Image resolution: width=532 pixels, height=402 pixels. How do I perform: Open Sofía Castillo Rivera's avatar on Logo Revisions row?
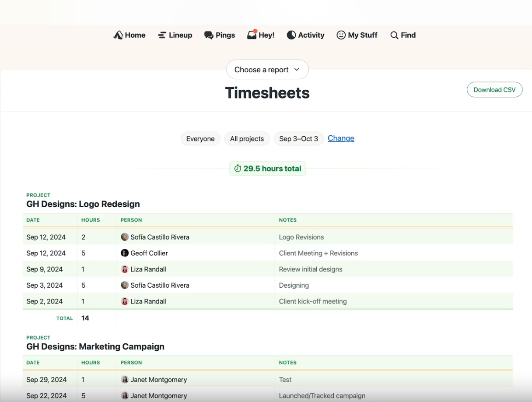pos(125,237)
